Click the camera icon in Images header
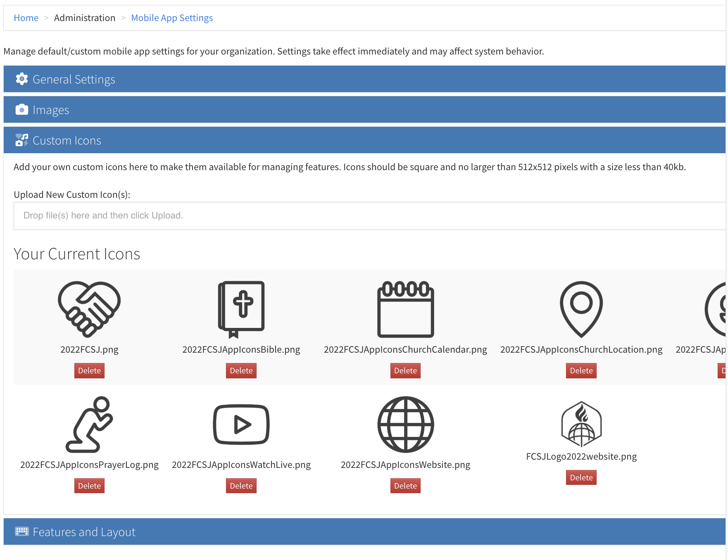The height and width of the screenshot is (560, 728). pyautogui.click(x=22, y=109)
